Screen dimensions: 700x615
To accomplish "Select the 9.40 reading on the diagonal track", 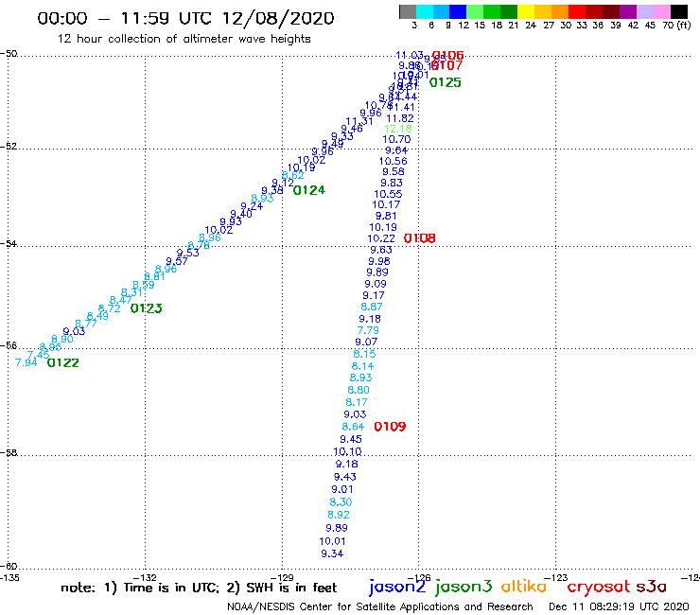I will pos(241,215).
